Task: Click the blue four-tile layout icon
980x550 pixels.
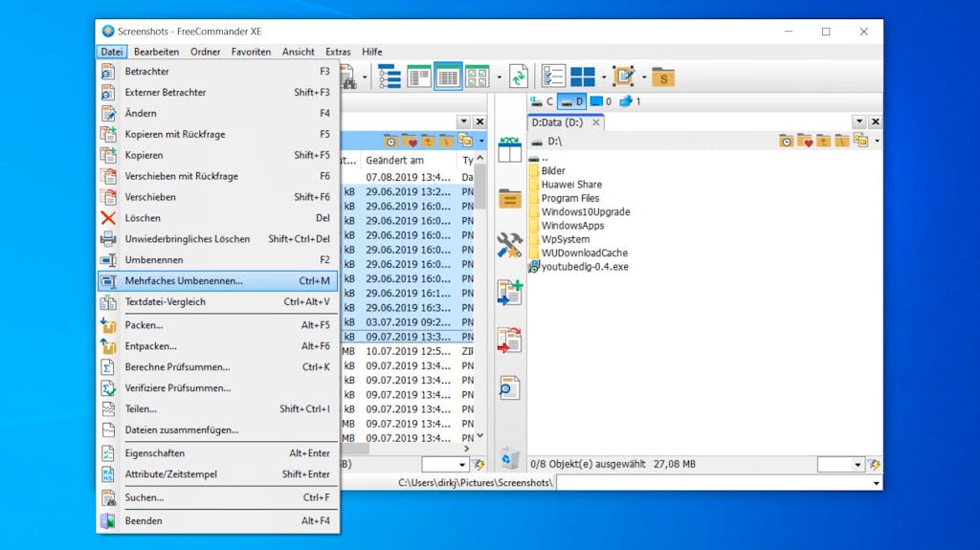Action: tap(583, 77)
